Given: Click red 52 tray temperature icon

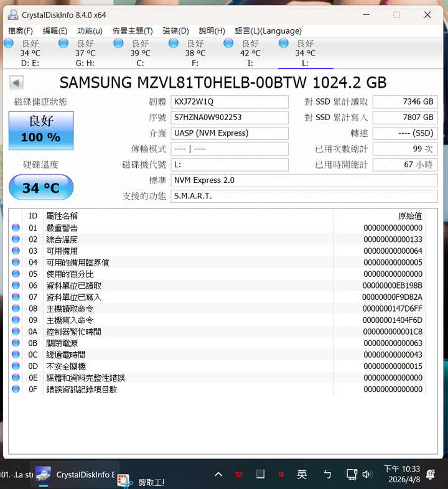Looking at the screenshot, I should (x=239, y=475).
